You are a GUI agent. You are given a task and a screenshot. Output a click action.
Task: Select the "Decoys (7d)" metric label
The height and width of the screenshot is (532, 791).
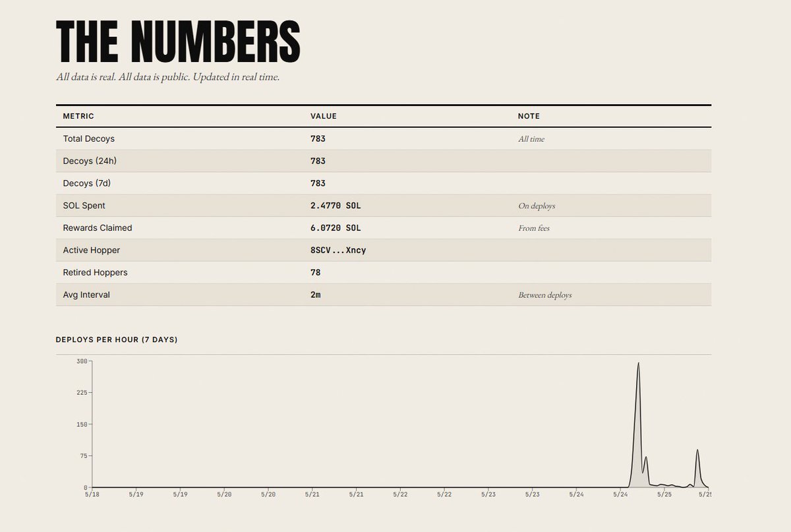pyautogui.click(x=86, y=183)
